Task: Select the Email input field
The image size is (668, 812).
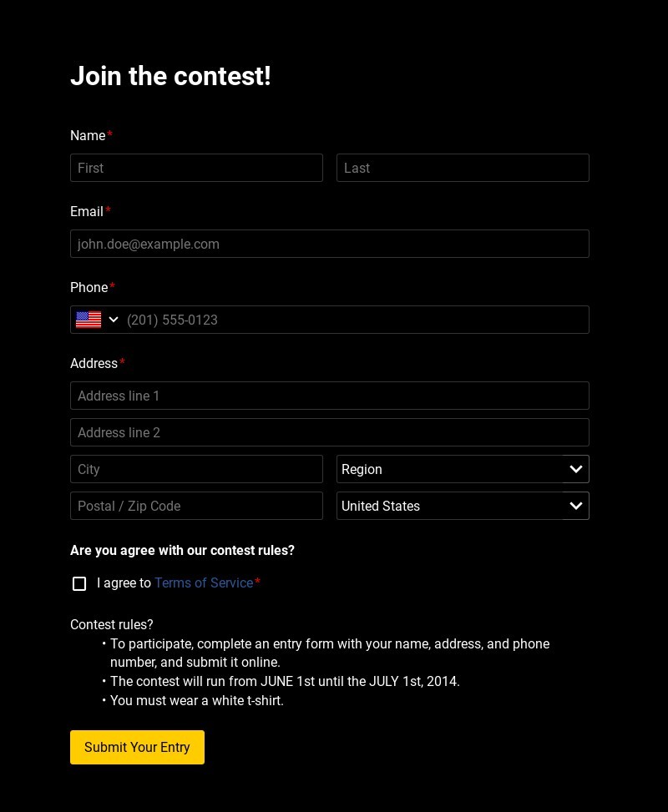Action: (330, 244)
